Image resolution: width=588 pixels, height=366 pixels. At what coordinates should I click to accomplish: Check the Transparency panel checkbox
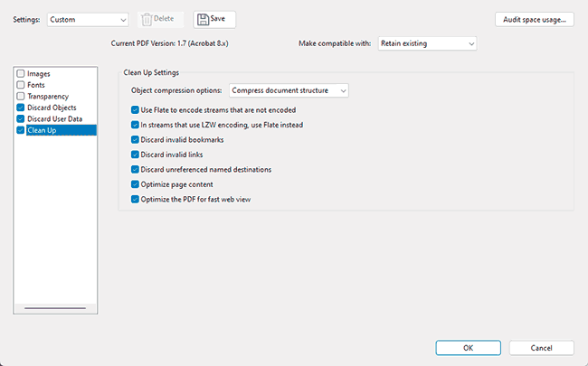coord(21,97)
